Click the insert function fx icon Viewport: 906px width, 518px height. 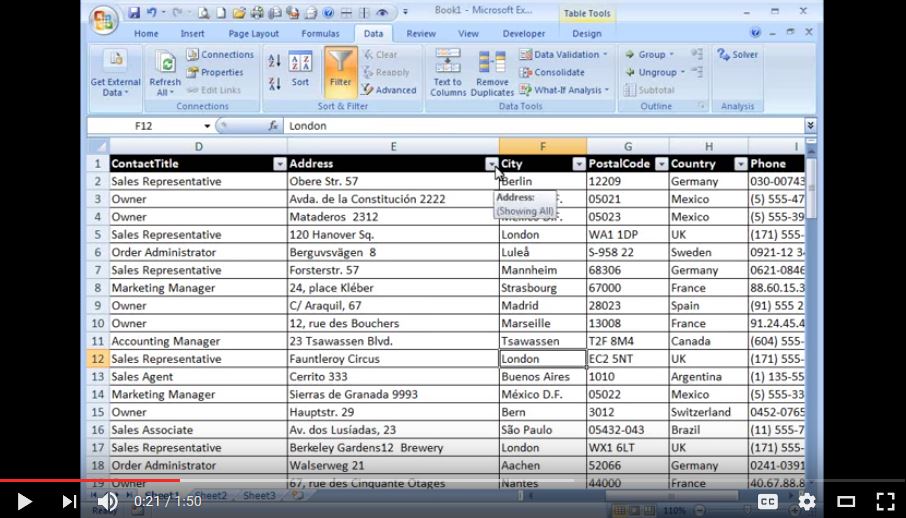[273, 125]
